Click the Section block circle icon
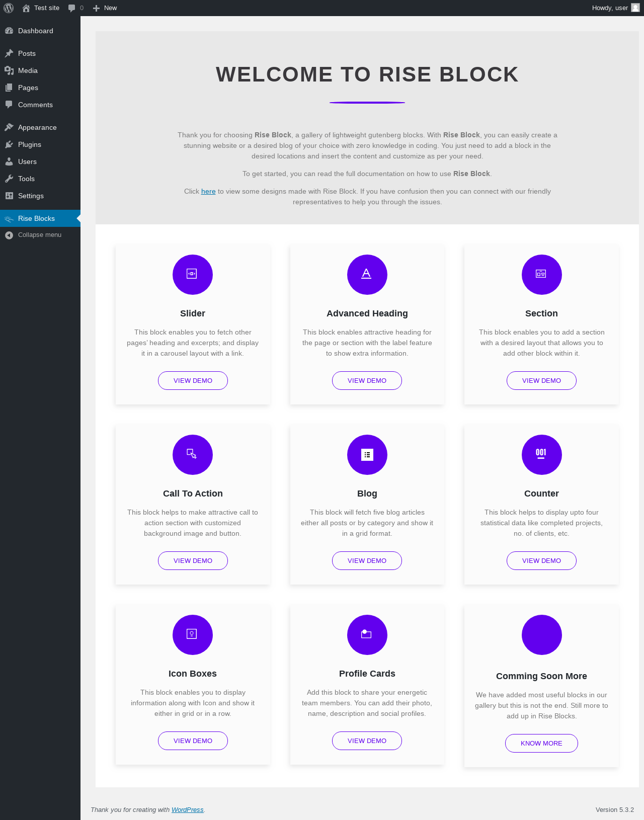Image resolution: width=644 pixels, height=820 pixels. (x=542, y=275)
